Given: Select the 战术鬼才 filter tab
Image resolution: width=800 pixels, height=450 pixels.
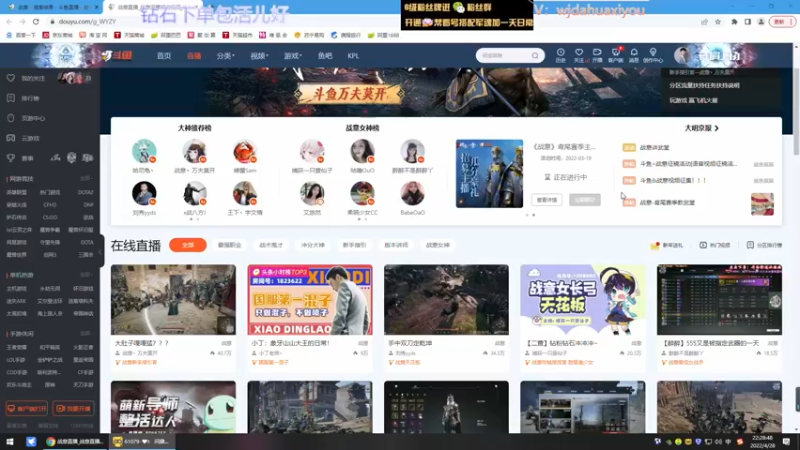Looking at the screenshot, I should pyautogui.click(x=271, y=245).
